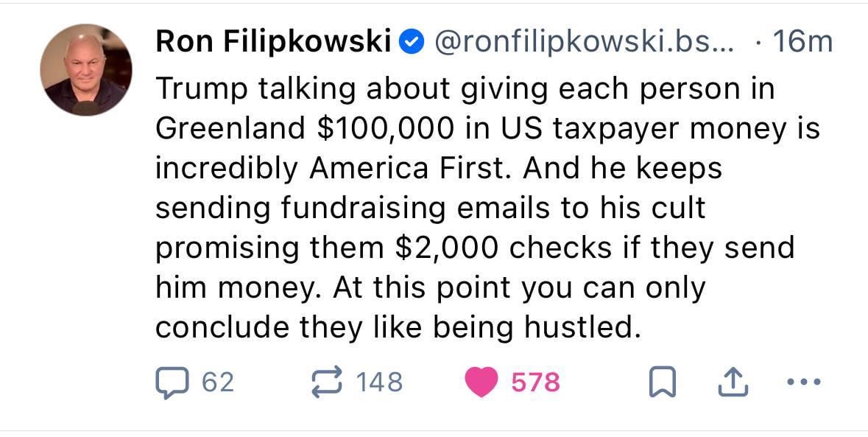Click the word "Greenland" in the post
Image resolution: width=868 pixels, height=437 pixels.
pyautogui.click(x=230, y=129)
